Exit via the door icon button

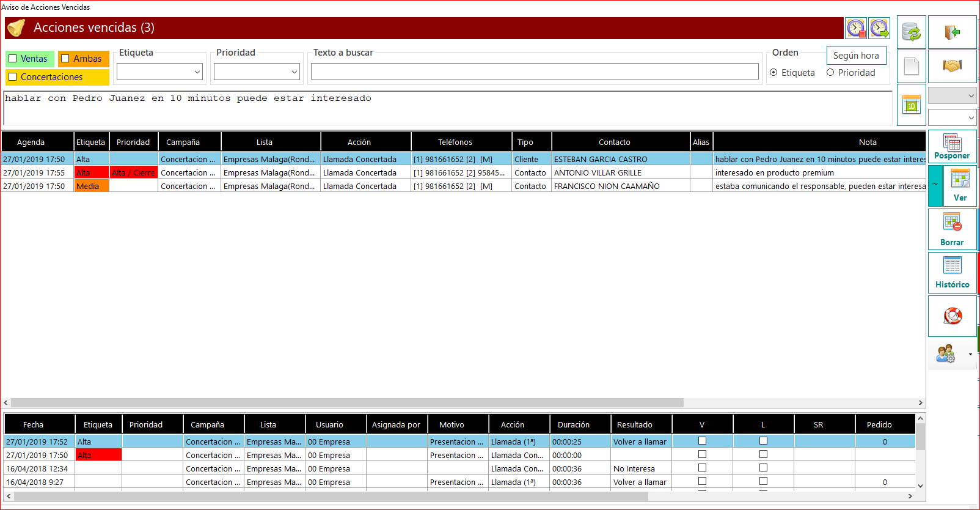coord(952,32)
